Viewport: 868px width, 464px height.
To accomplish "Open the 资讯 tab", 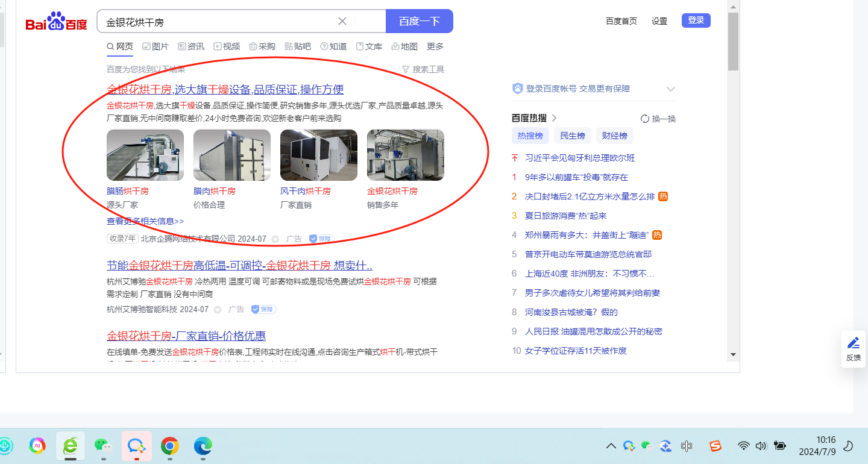I will tap(191, 46).
